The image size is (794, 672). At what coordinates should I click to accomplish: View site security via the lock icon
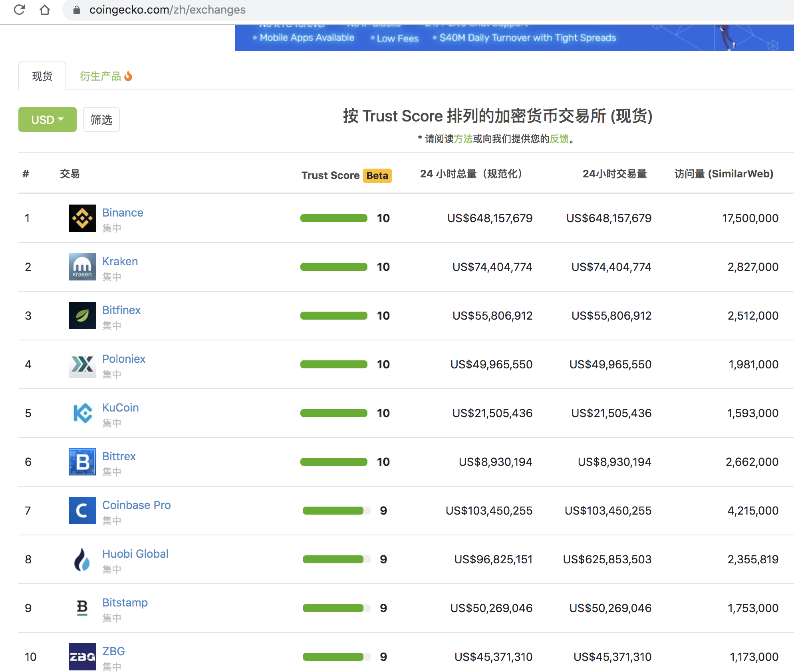[x=77, y=10]
